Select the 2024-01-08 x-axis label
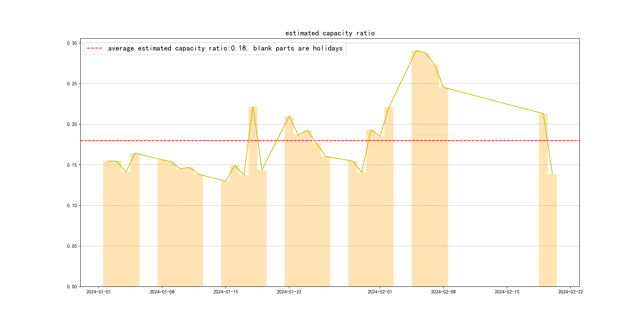This screenshot has width=644, height=322. (162, 292)
